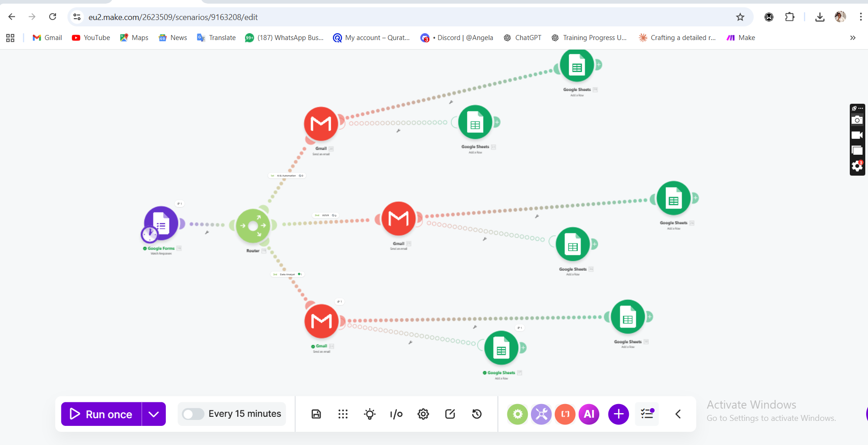
Task: Bookmark this page with the star icon
Action: click(x=740, y=17)
